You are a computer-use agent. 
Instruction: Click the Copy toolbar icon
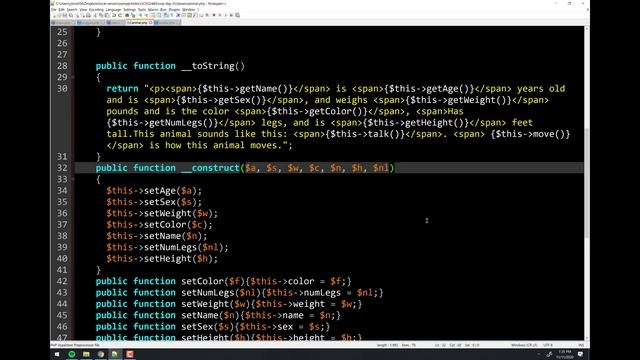pyautogui.click(x=101, y=15)
